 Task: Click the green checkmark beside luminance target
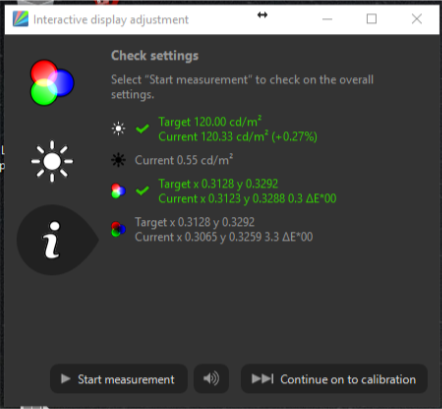pos(142,128)
